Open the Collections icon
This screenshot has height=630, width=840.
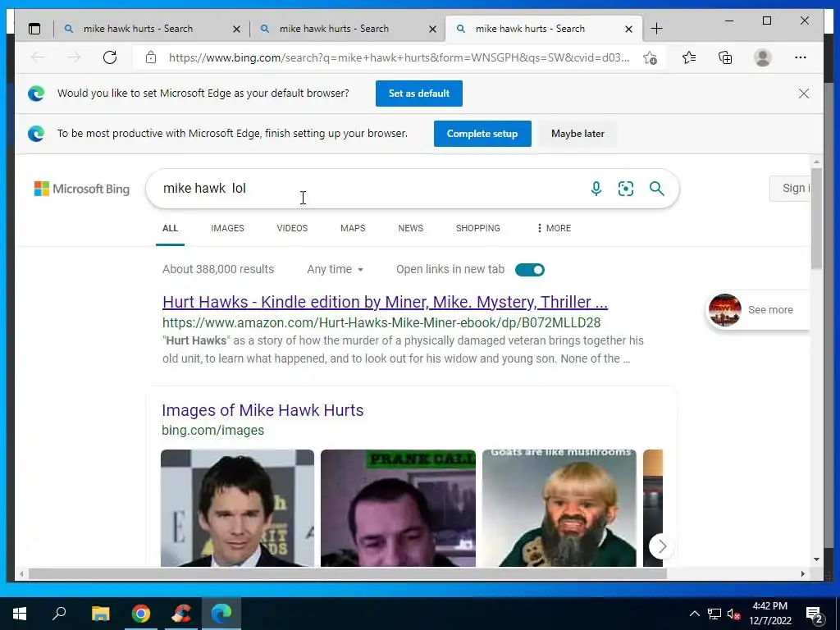point(725,57)
